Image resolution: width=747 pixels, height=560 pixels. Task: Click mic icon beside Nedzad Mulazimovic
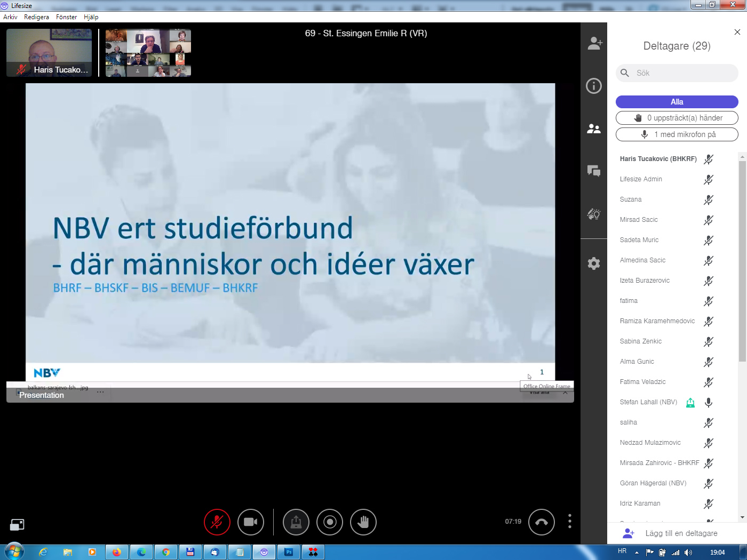tap(709, 443)
